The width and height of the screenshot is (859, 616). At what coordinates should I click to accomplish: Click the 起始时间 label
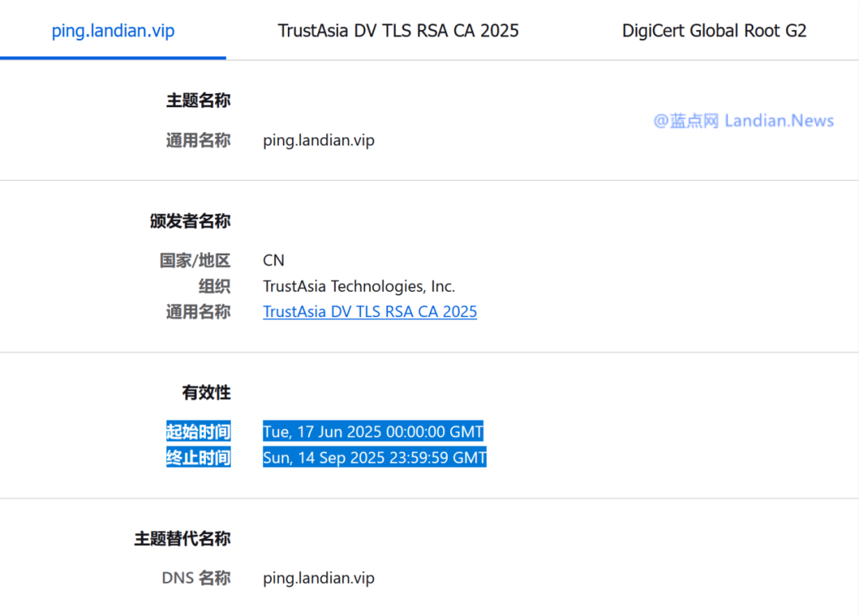198,432
